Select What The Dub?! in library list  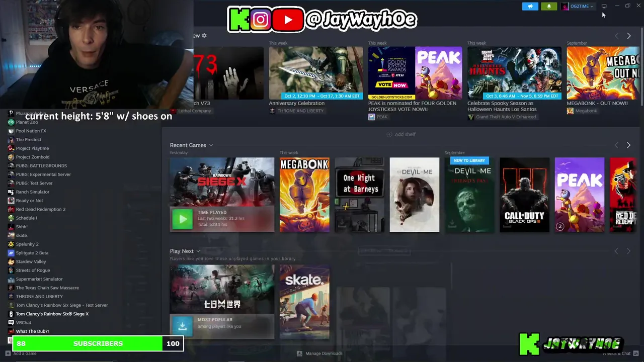pos(32,331)
